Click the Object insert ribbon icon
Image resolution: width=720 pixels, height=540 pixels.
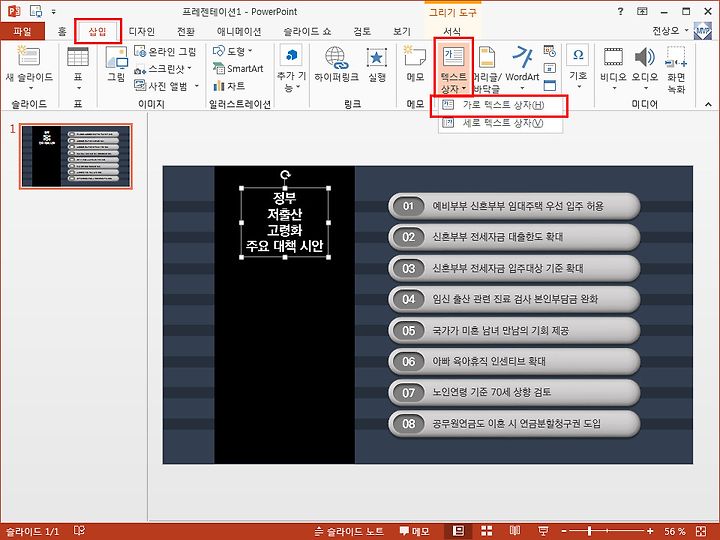click(550, 85)
